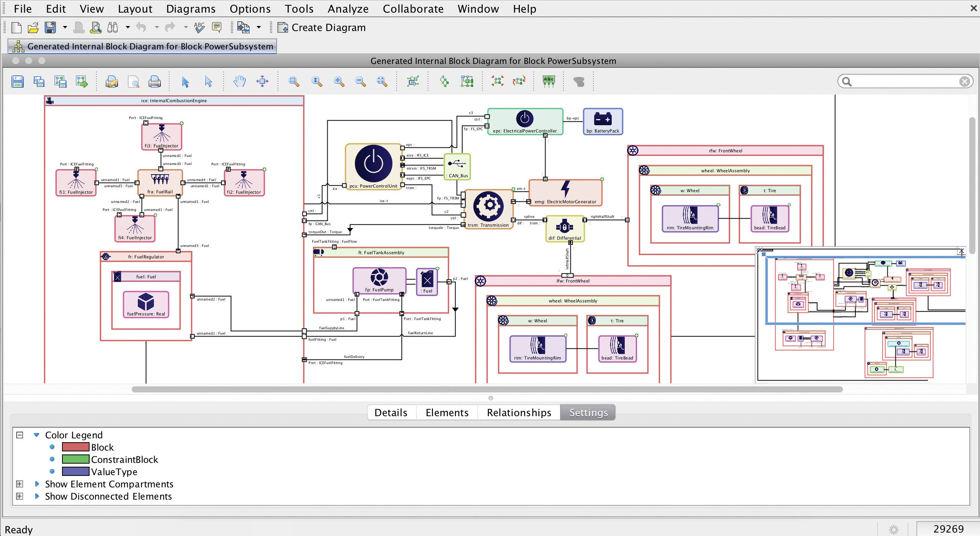Click the binoculars find icon
980x536 pixels.
coord(113,27)
